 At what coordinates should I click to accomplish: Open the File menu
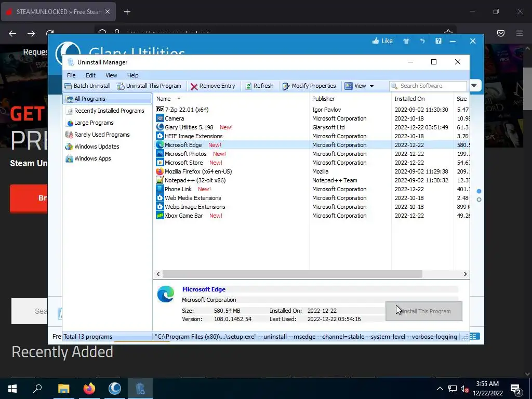(71, 75)
